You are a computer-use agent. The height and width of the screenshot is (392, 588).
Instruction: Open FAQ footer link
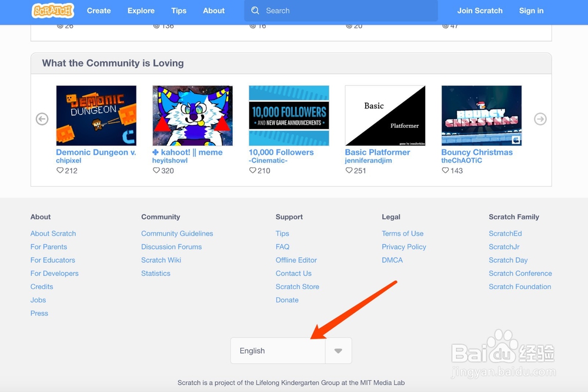pyautogui.click(x=282, y=247)
